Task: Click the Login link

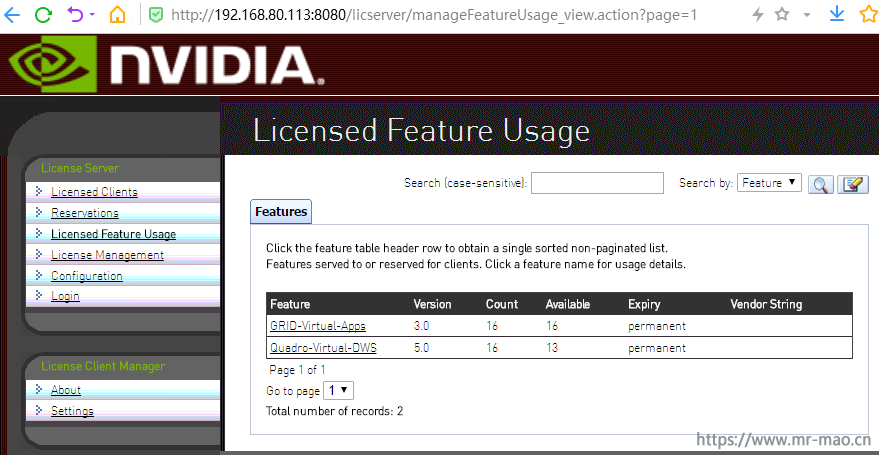Action: [65, 296]
